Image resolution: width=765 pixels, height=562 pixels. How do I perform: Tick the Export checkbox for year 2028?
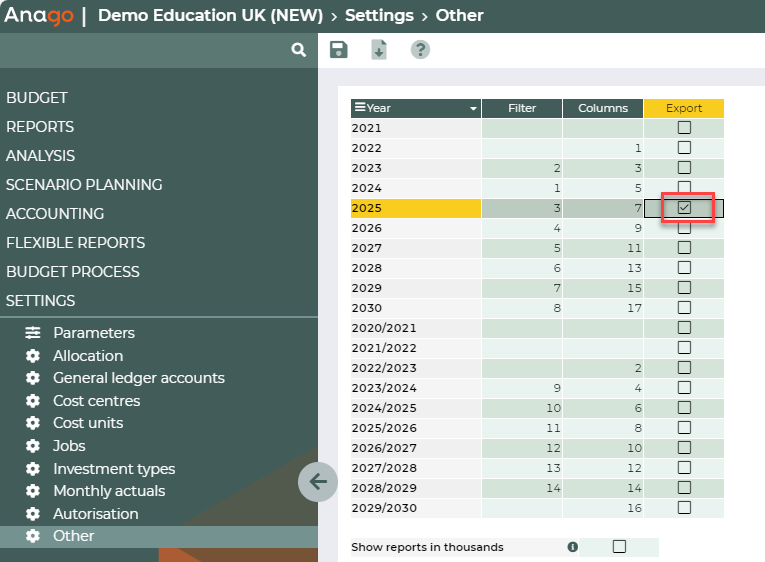point(684,268)
